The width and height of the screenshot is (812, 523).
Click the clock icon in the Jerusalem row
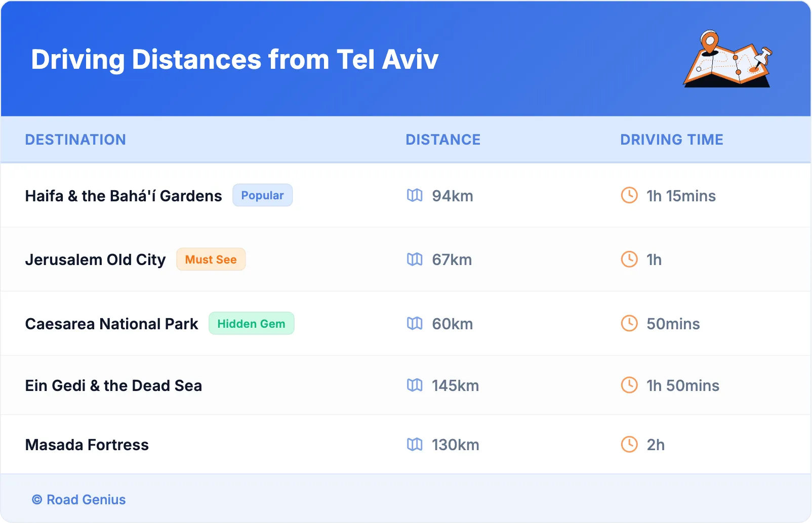pos(629,259)
